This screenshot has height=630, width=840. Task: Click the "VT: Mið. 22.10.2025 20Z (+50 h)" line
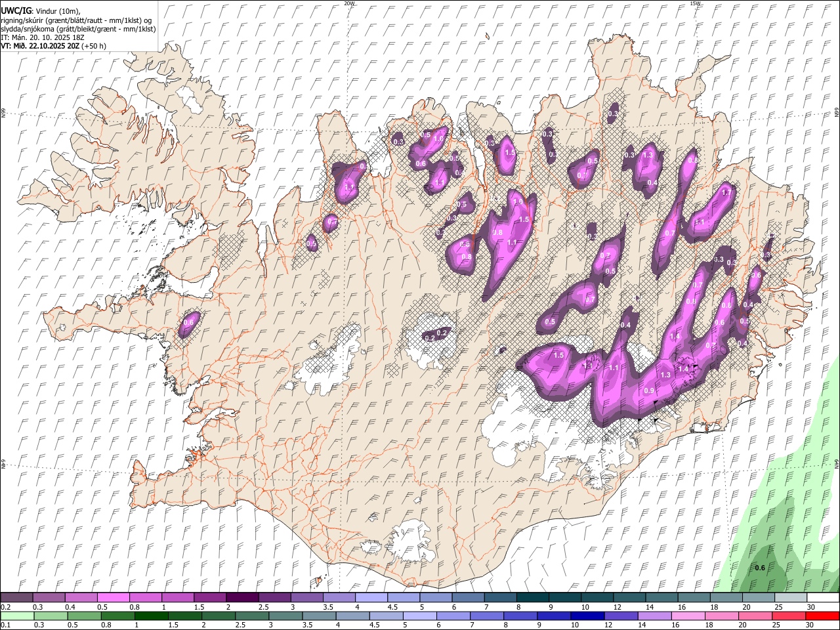[x=54, y=46]
